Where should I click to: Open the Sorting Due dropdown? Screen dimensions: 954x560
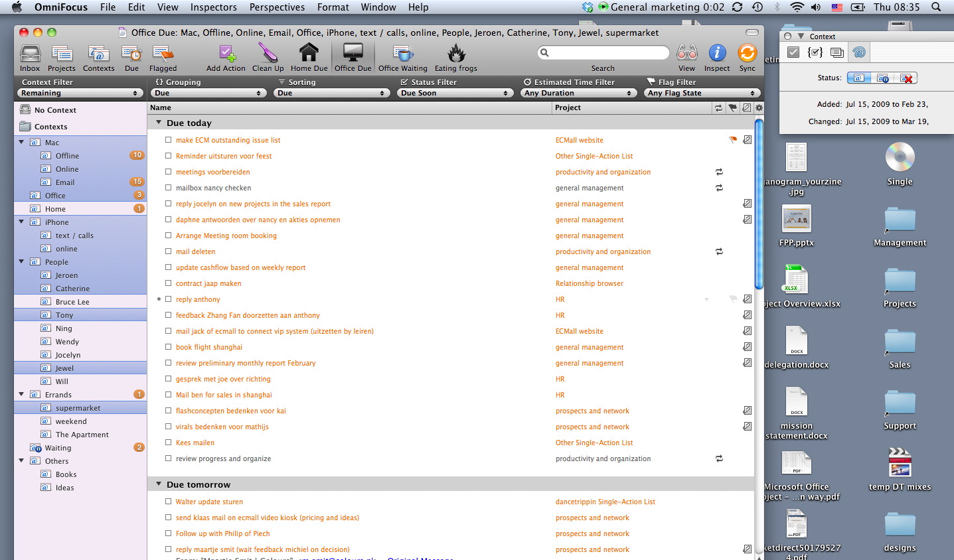(x=332, y=93)
